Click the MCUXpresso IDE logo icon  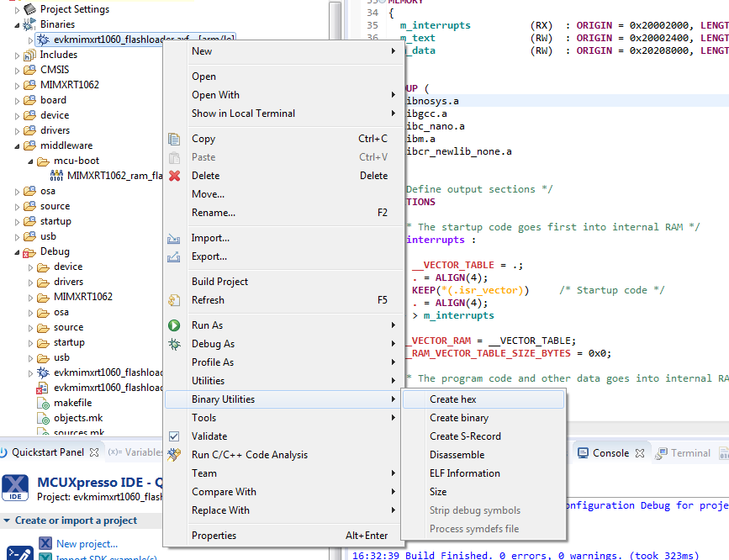15,488
